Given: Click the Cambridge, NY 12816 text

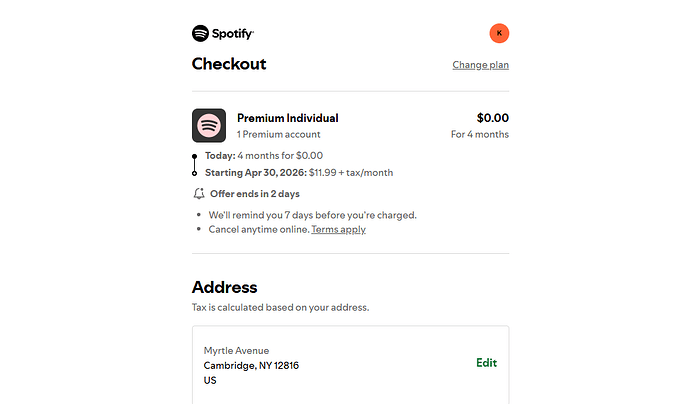Looking at the screenshot, I should [251, 365].
